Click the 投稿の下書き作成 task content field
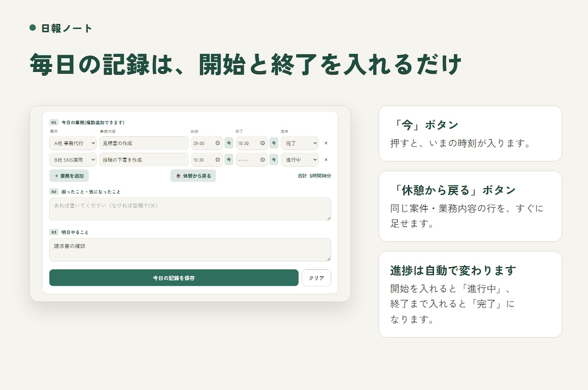588x390 pixels. point(144,160)
